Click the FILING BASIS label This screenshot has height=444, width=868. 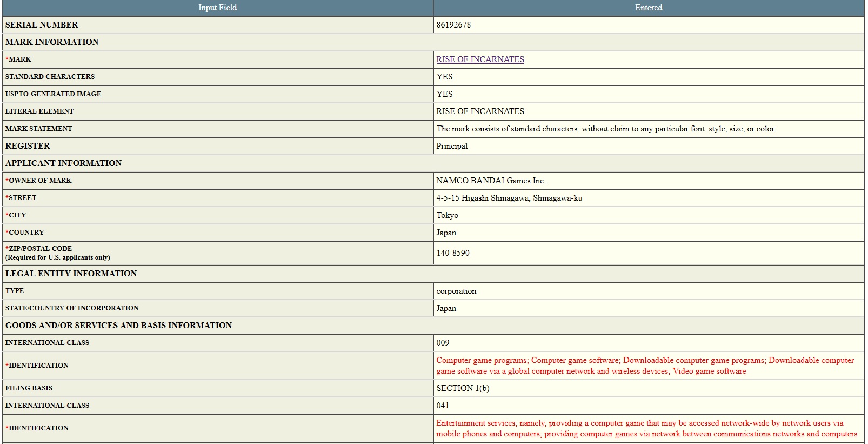[29, 388]
